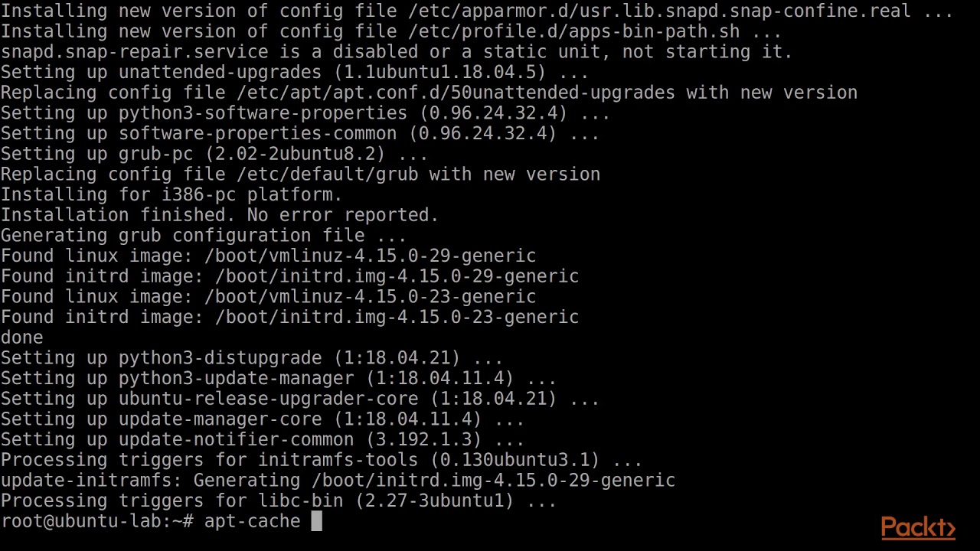This screenshot has width=980, height=551.
Task: Click the Packt logo watermark
Action: tap(917, 527)
